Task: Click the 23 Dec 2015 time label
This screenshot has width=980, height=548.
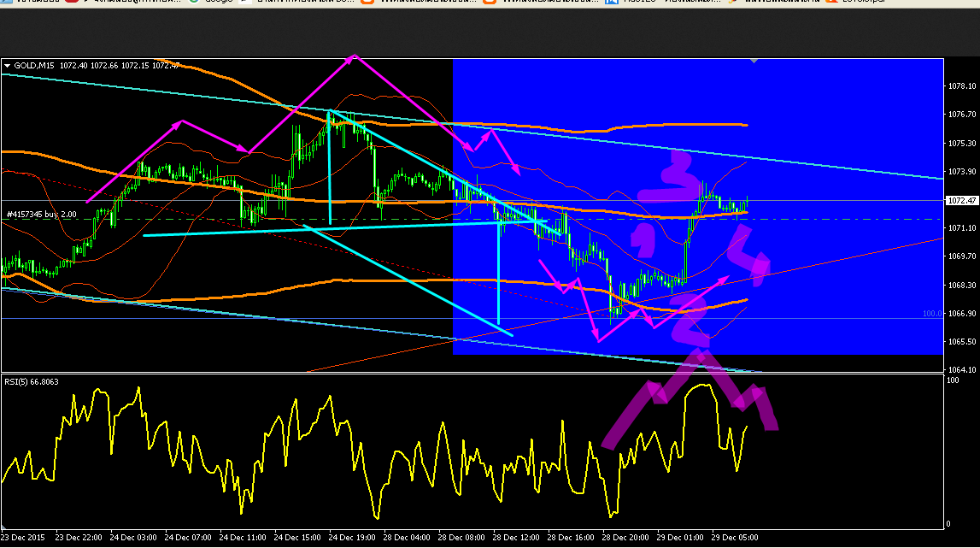Action: (x=23, y=538)
